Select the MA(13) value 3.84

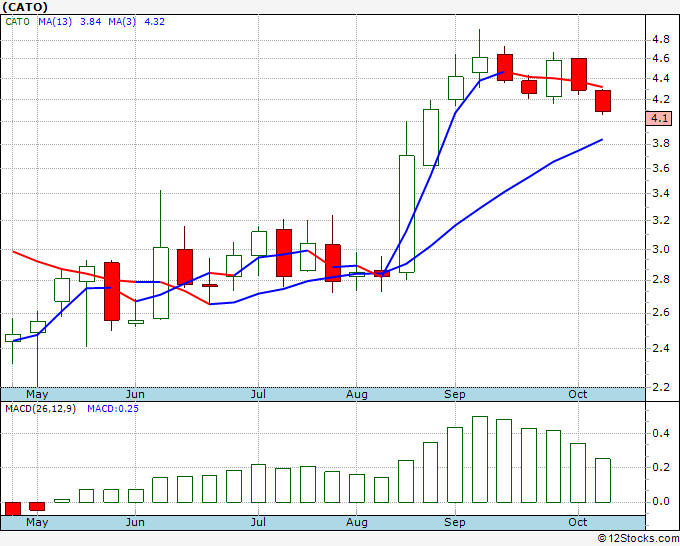click(x=91, y=22)
